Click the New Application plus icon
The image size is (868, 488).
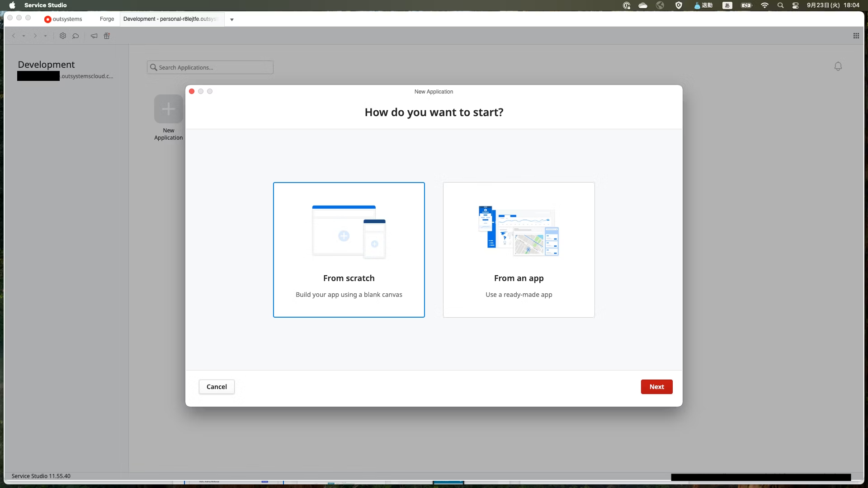[x=168, y=108]
